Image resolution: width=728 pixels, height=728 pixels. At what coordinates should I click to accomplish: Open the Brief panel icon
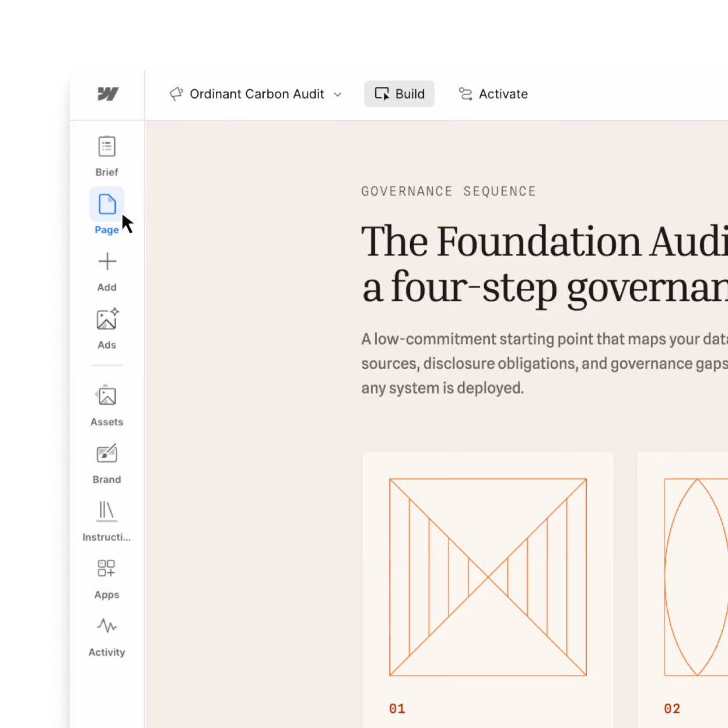click(x=107, y=147)
